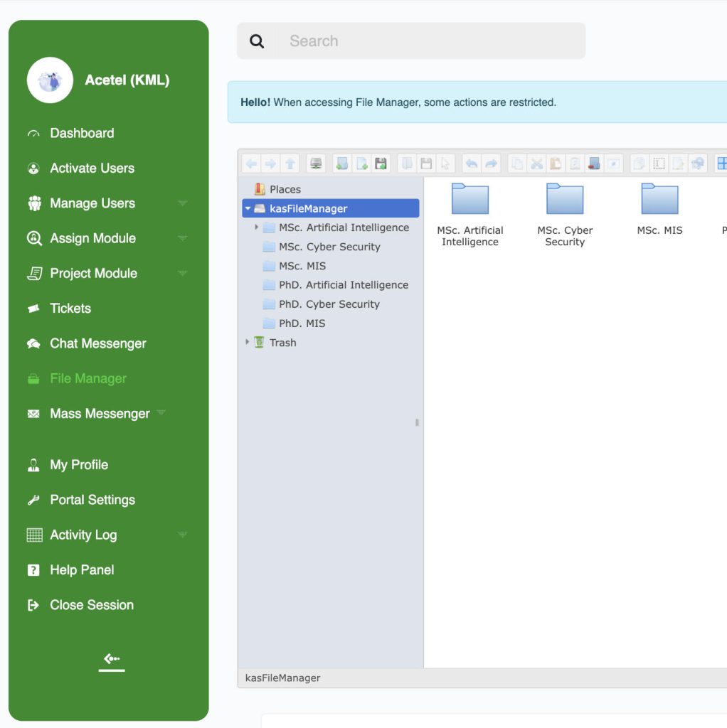Click the upload files floppy-disk toolbar icon

[381, 164]
